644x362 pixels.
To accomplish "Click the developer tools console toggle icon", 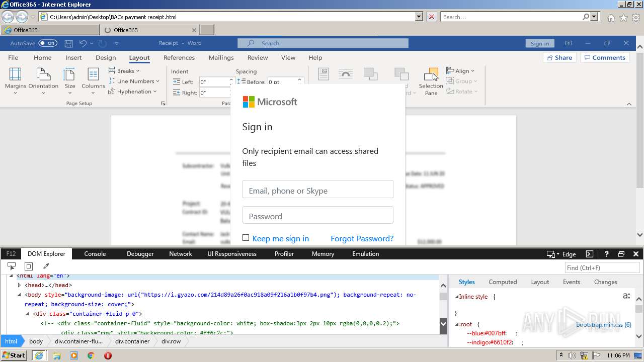I will 590,254.
